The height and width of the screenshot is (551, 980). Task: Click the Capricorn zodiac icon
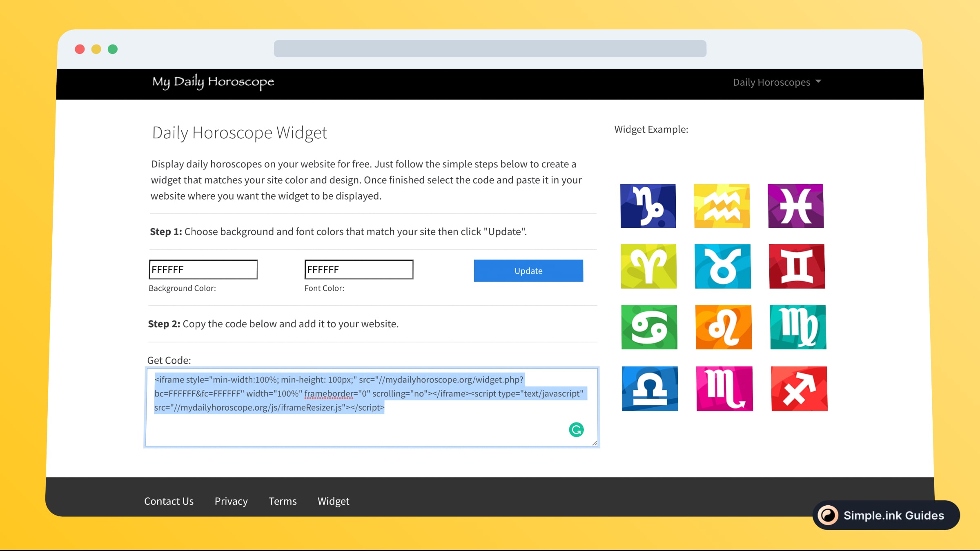click(648, 206)
